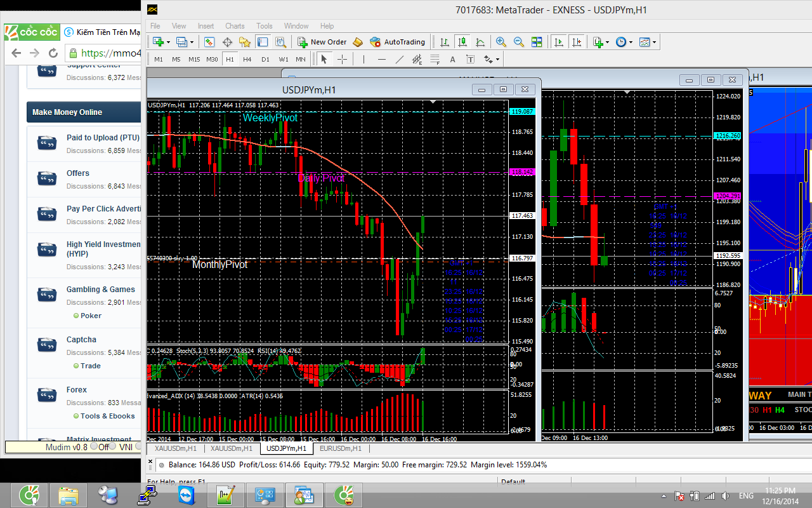
Task: Toggle AutoTrading on or off
Action: point(397,42)
